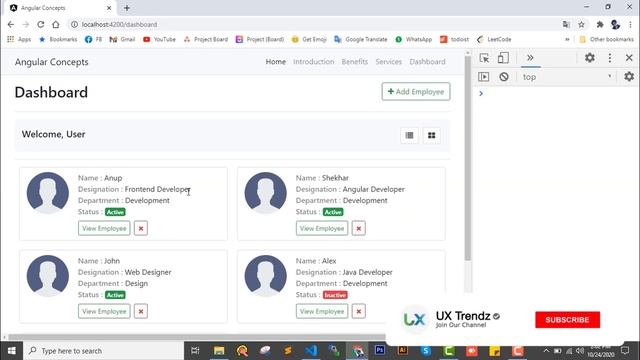640x360 pixels.
Task: Reload the browser page
Action: 40,24
